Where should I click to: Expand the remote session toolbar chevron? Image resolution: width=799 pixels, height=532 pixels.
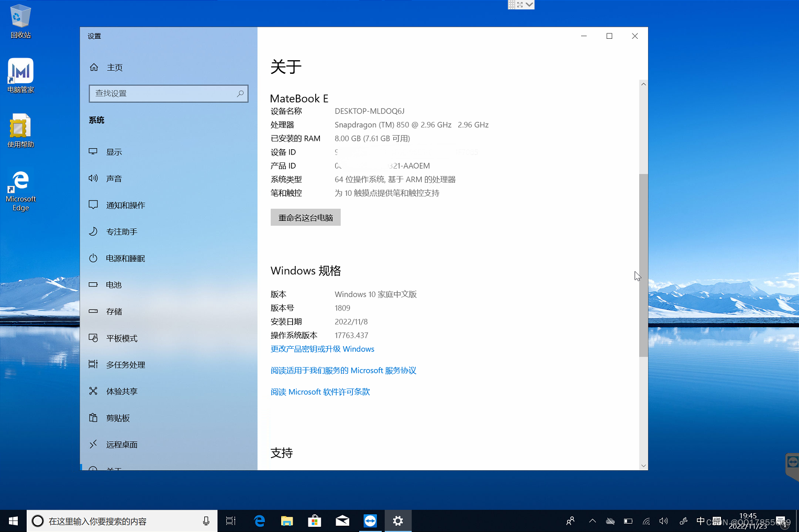[530, 5]
